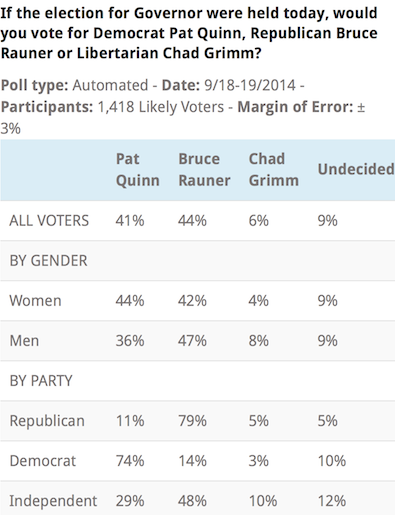
Task: Select the Women row label
Action: [35, 301]
